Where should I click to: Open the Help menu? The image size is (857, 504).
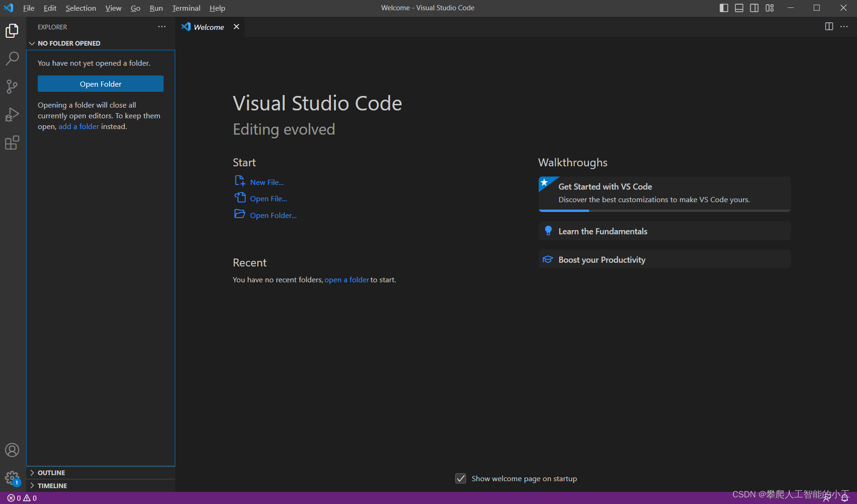pos(217,8)
